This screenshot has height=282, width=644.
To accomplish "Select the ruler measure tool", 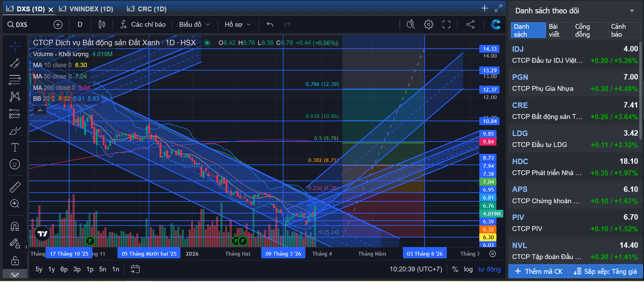I will tap(15, 187).
